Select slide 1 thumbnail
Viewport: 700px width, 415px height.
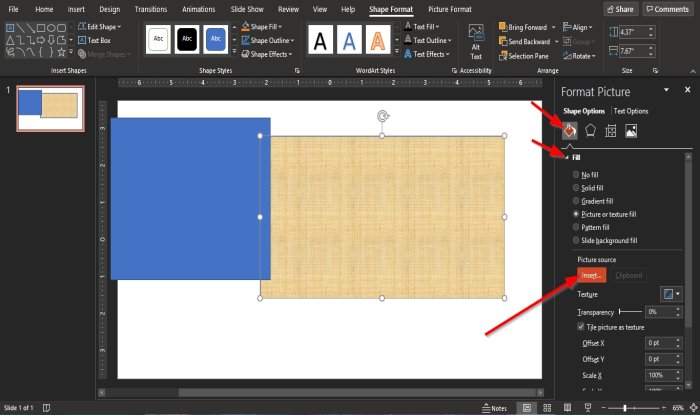[x=50, y=108]
